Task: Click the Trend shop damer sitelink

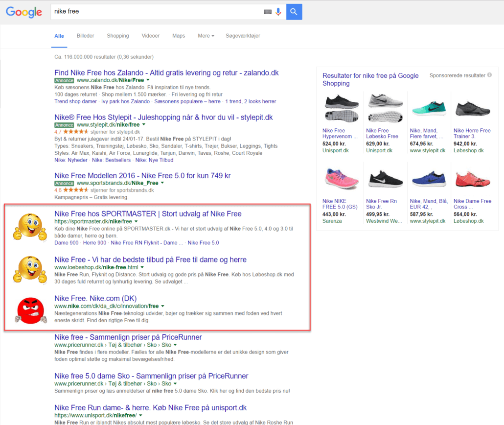Action: coord(75,101)
